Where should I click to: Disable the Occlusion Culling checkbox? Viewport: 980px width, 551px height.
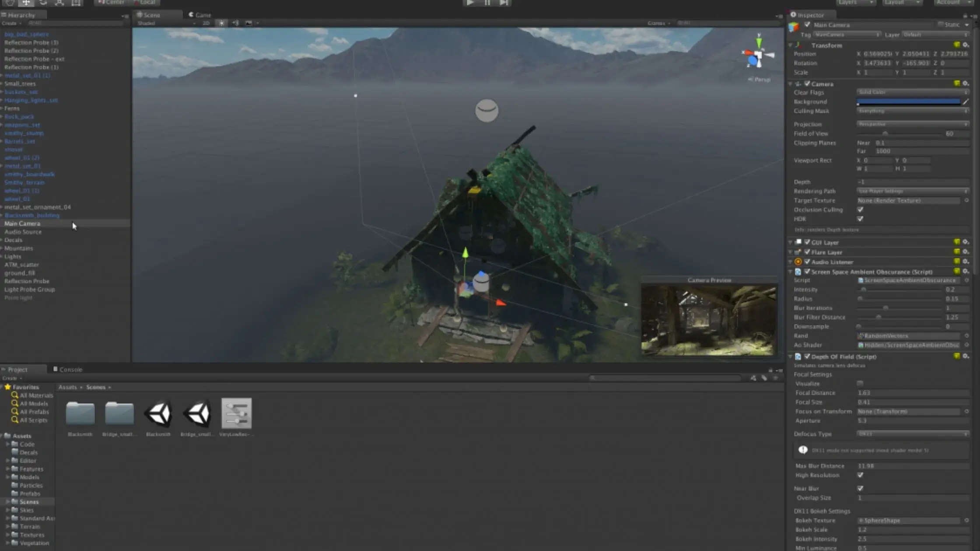[860, 210]
